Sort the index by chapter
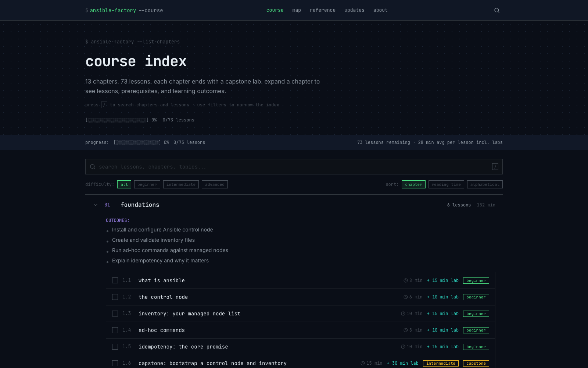Viewport: 588px width, 368px height. (413, 184)
